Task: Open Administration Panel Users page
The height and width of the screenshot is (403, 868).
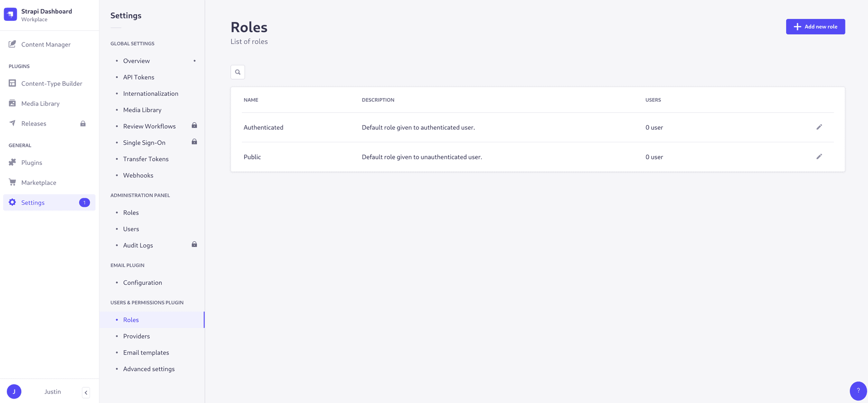Action: 131,229
